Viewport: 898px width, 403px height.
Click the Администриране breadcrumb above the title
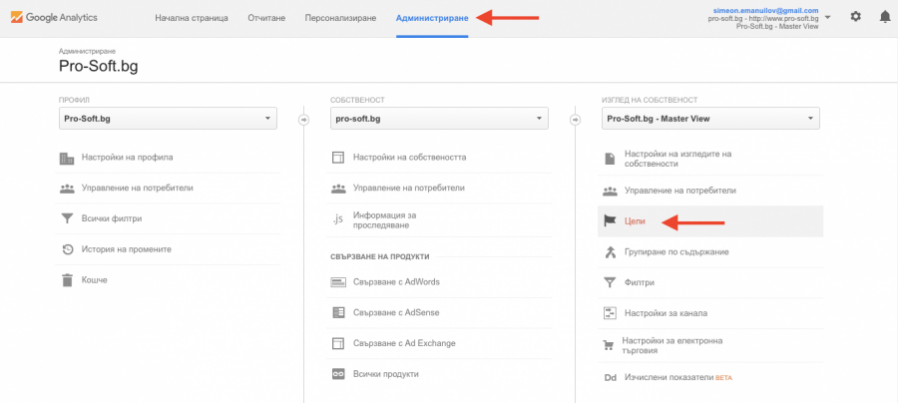tap(87, 52)
